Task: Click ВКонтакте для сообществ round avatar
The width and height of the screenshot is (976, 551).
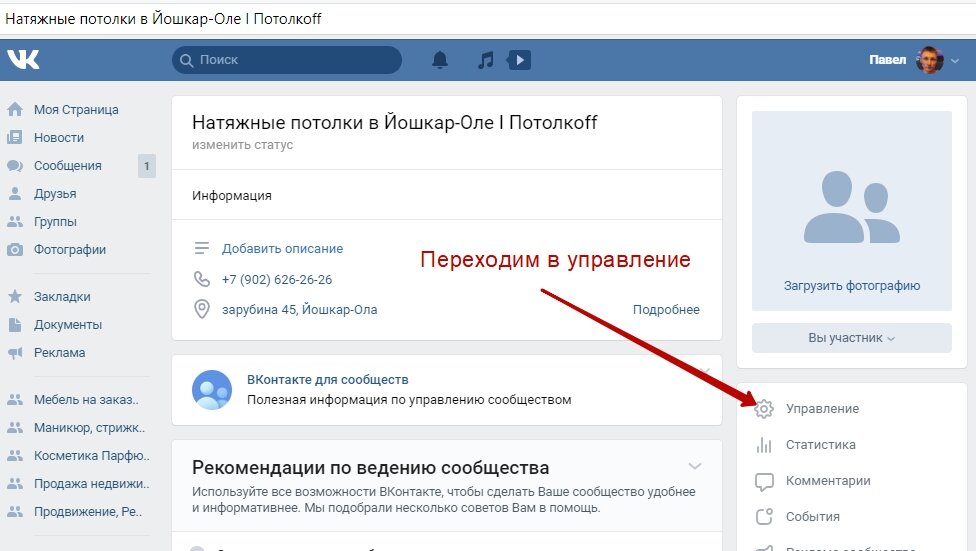Action: (x=212, y=390)
